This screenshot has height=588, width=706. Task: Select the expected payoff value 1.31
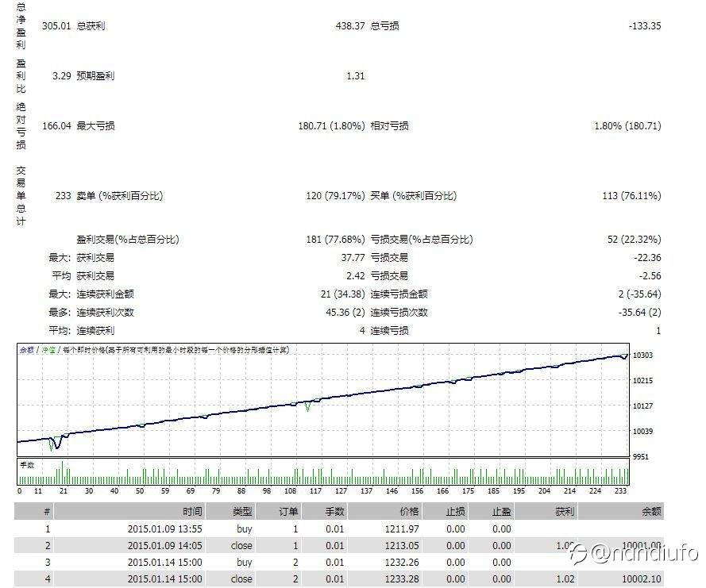355,76
